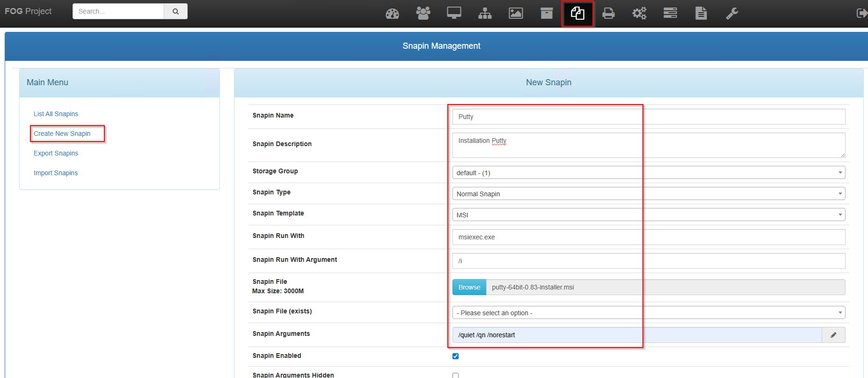Open Printer management icon
The image size is (868, 378).
608,13
